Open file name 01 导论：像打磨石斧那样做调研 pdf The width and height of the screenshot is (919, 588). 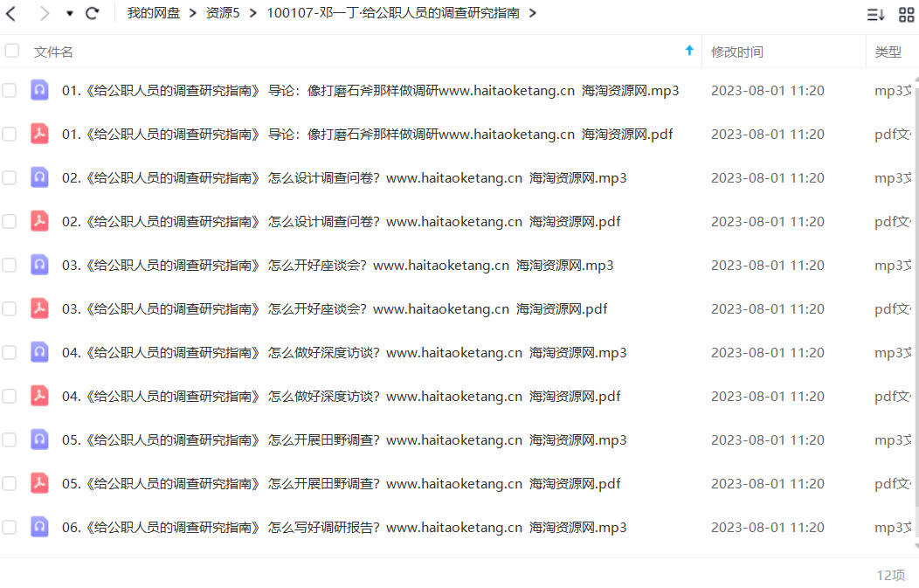[x=368, y=135]
